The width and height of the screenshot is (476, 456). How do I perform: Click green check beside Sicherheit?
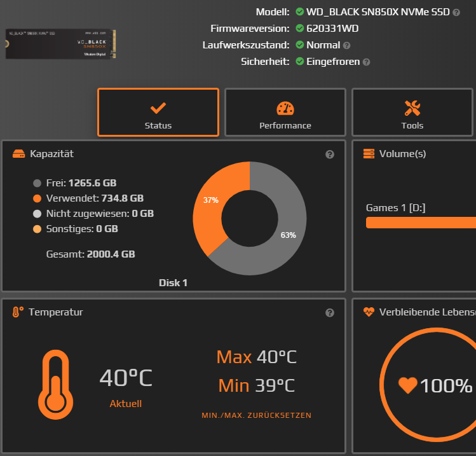pos(299,61)
